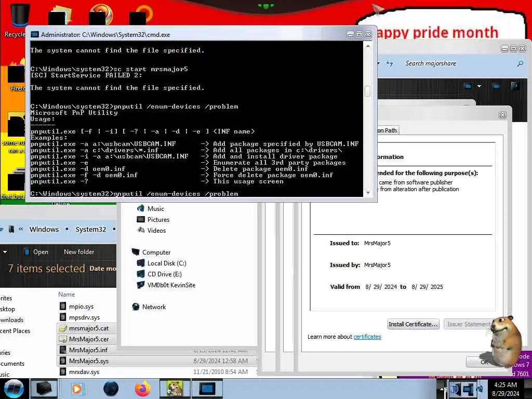Screen dimensions: 532x399
Task: Switch to the cmd.exe taskbar button
Action: (x=207, y=389)
